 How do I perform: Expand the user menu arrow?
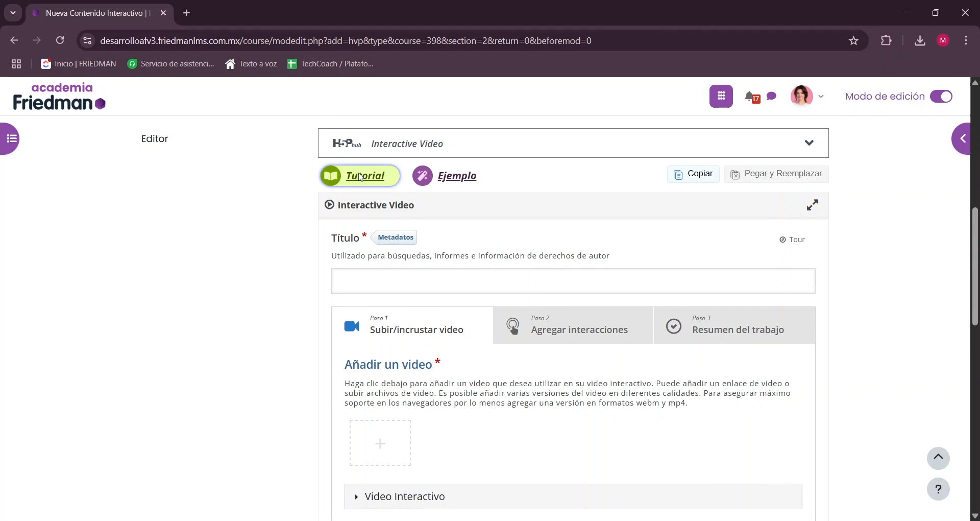(x=821, y=97)
